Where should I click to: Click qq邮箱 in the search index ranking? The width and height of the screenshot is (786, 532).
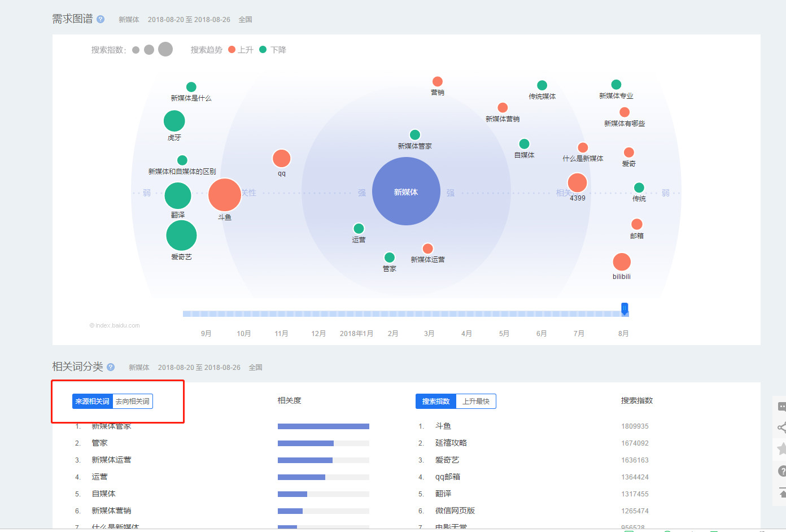point(448,477)
